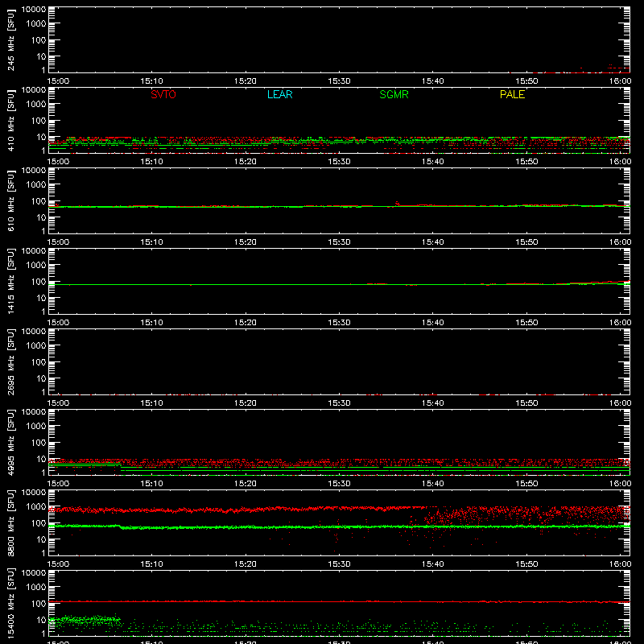Click the 15:20 tick label under 410 MHz panel
Image resolution: width=644 pixels, height=644 pixels.
pos(246,162)
